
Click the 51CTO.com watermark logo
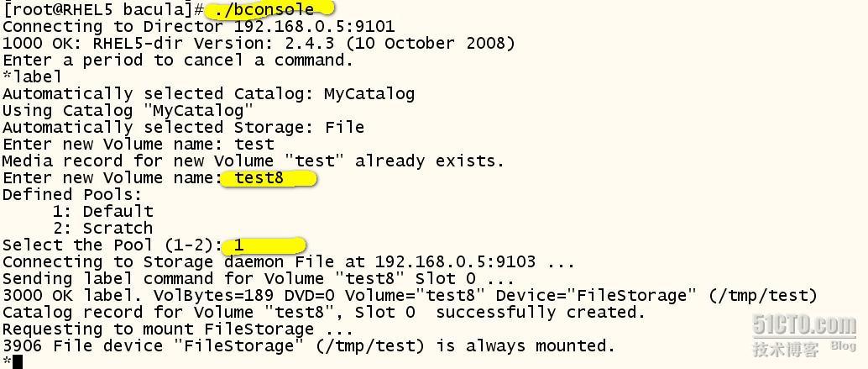click(804, 325)
